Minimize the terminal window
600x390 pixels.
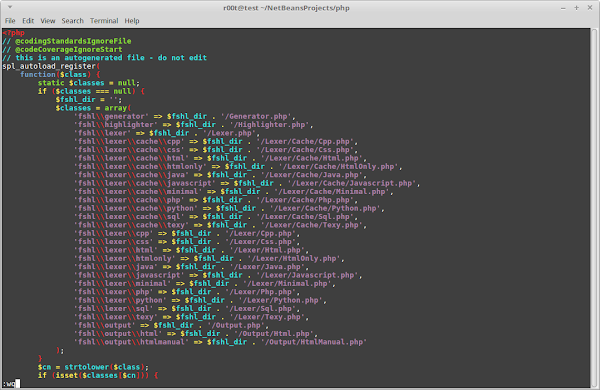563,8
